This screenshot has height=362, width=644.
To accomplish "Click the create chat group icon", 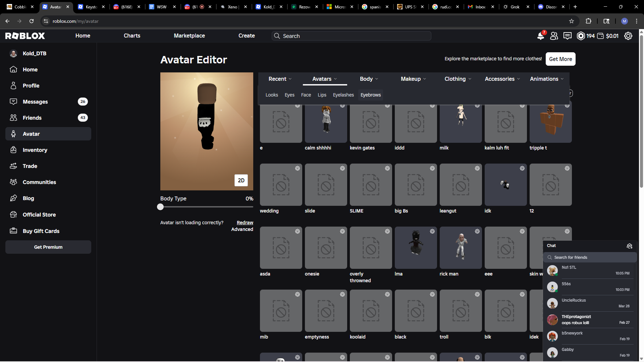I will [630, 246].
